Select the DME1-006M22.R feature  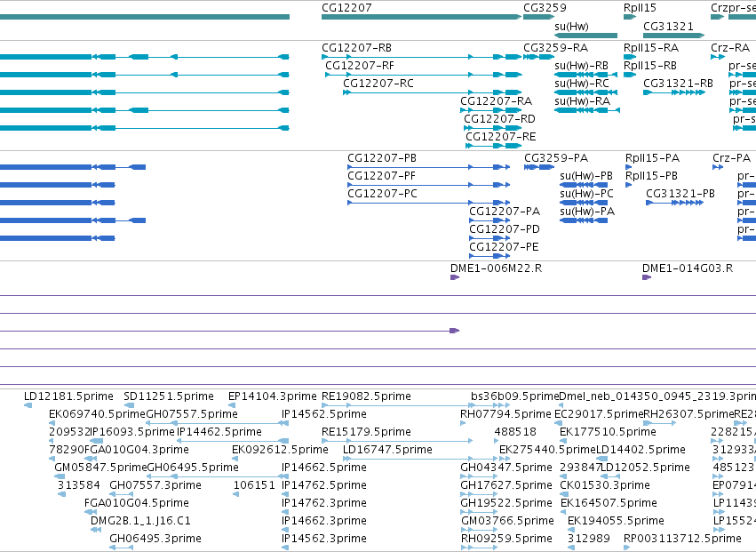click(x=455, y=277)
